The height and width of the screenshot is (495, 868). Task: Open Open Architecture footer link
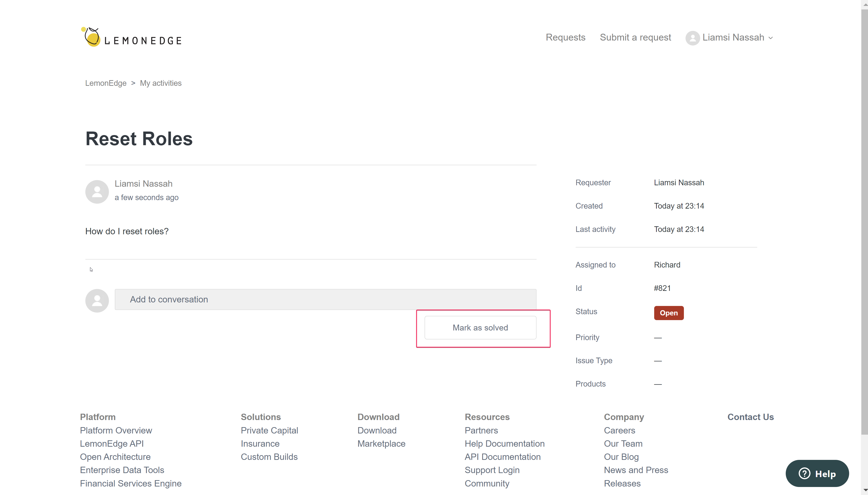[x=115, y=457]
